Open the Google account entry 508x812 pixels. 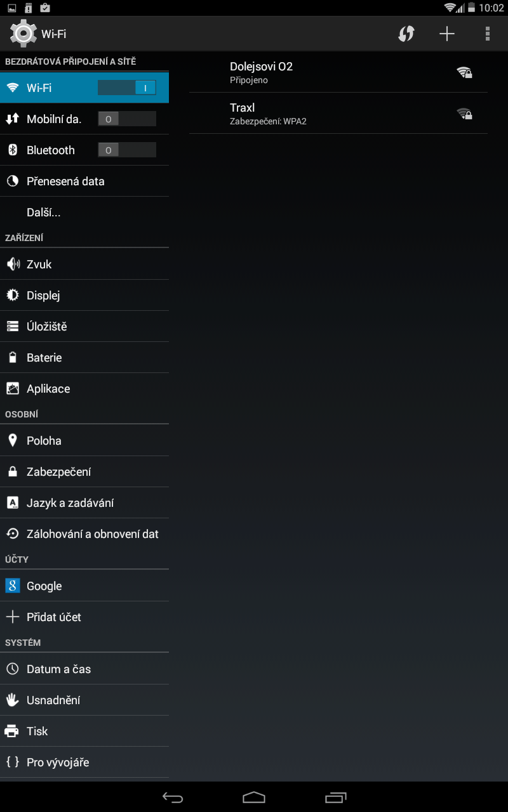coord(84,586)
